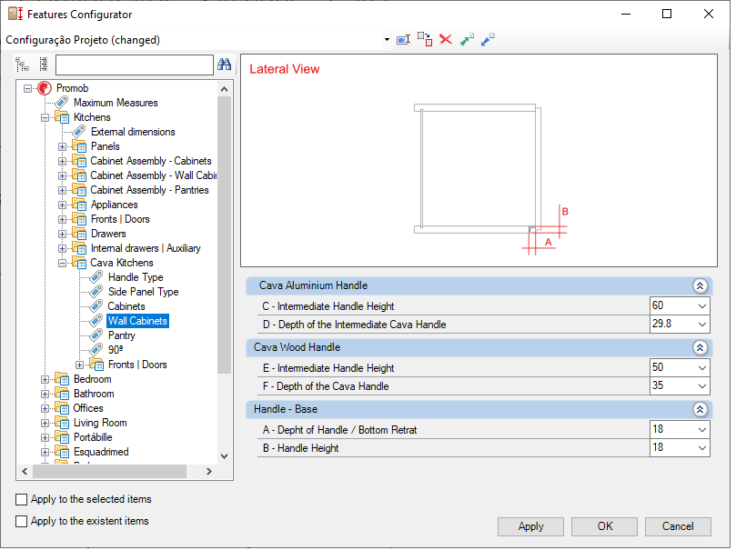Expand the Portábille tree node
Viewport: 736px width, 560px height.
point(45,437)
